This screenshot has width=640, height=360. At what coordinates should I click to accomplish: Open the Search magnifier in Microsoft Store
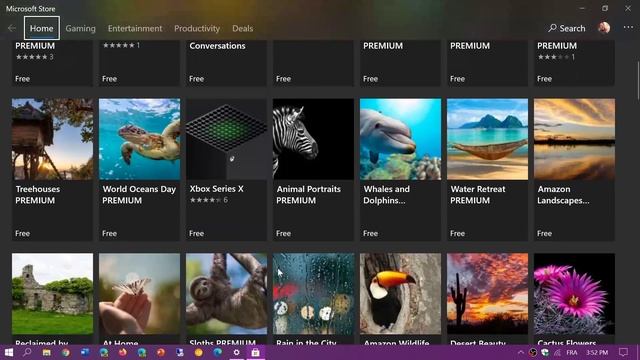(x=567, y=28)
